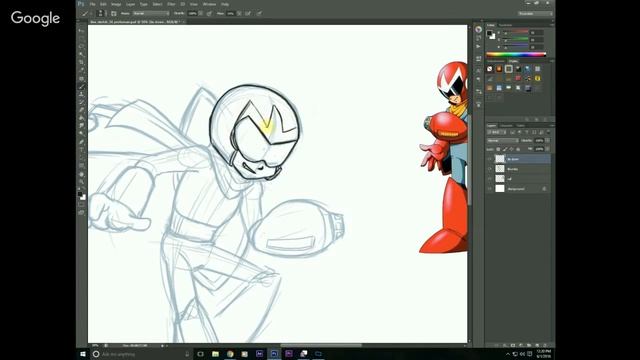Viewport: 640px width, 360px height.
Task: Switch to the Swatches tab
Action: point(505,25)
